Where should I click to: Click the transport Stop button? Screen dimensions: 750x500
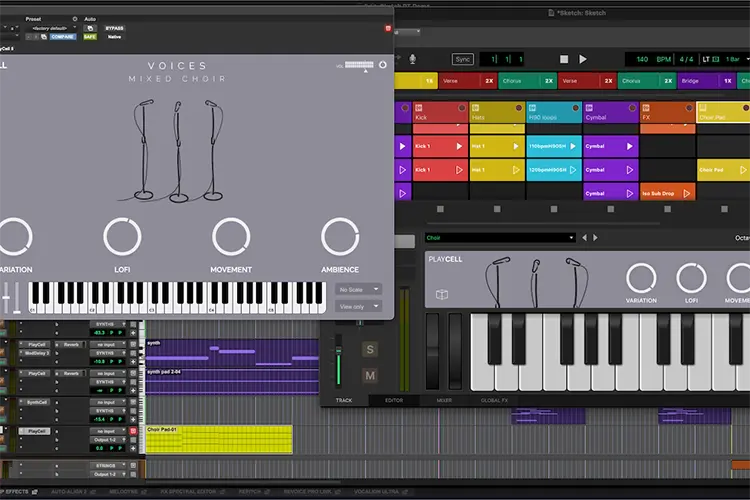pyautogui.click(x=564, y=59)
